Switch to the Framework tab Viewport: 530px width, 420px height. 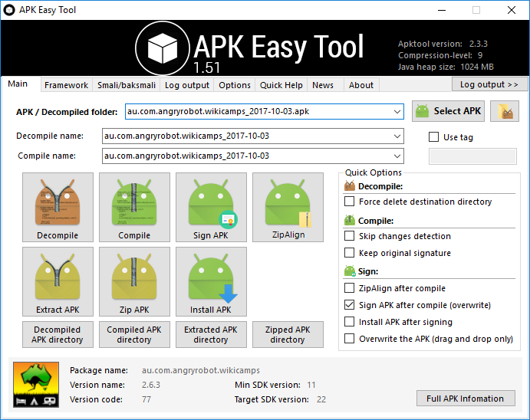pyautogui.click(x=66, y=85)
